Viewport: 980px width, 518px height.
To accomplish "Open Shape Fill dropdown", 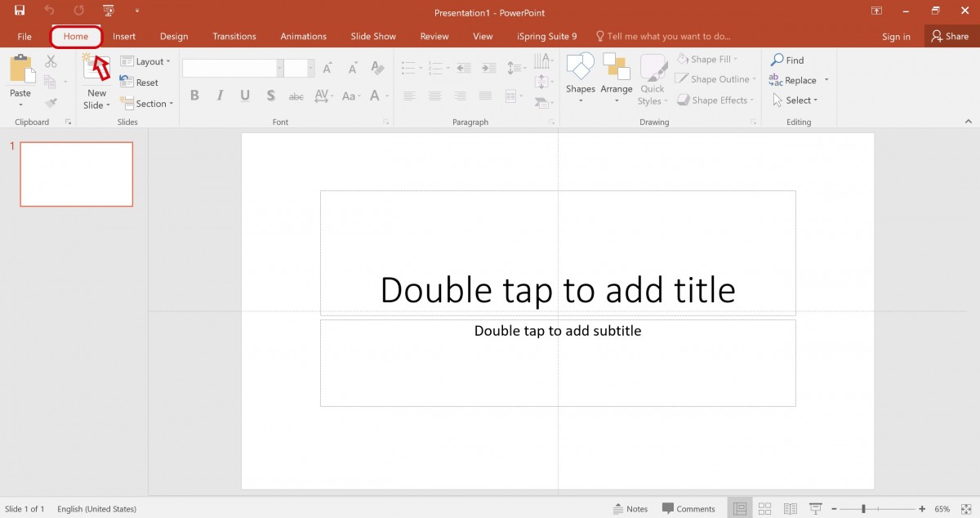I will click(x=707, y=59).
